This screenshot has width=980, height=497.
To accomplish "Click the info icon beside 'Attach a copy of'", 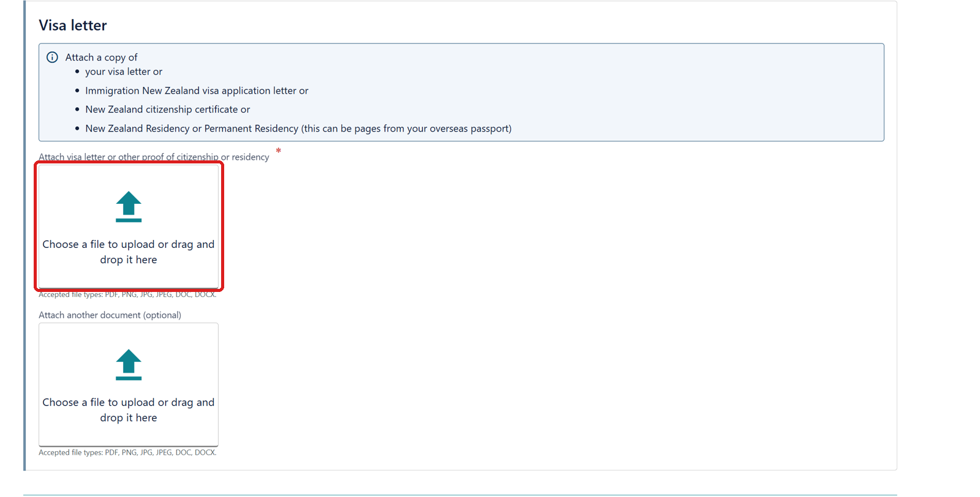I will pyautogui.click(x=53, y=57).
